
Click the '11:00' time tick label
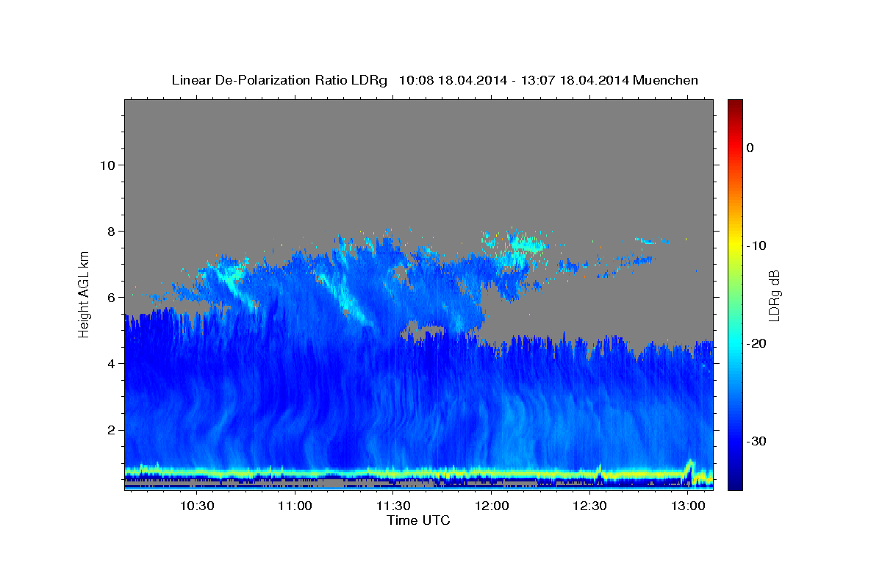pyautogui.click(x=295, y=506)
